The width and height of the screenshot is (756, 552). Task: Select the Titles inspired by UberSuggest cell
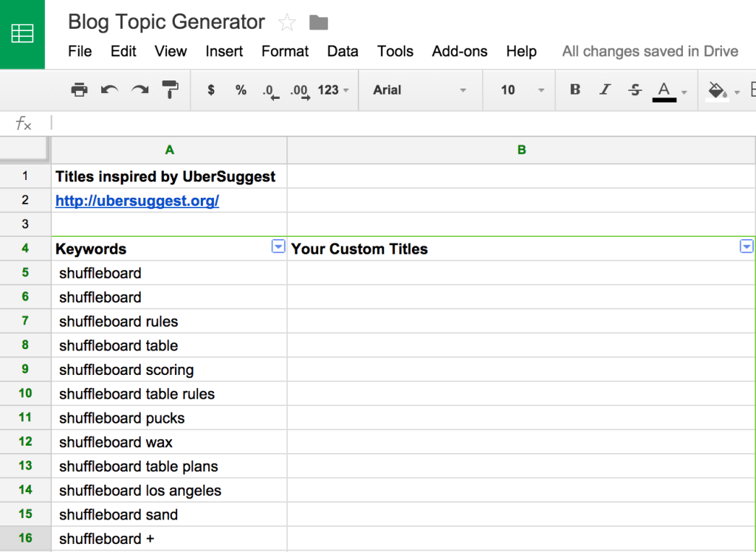[x=169, y=176]
